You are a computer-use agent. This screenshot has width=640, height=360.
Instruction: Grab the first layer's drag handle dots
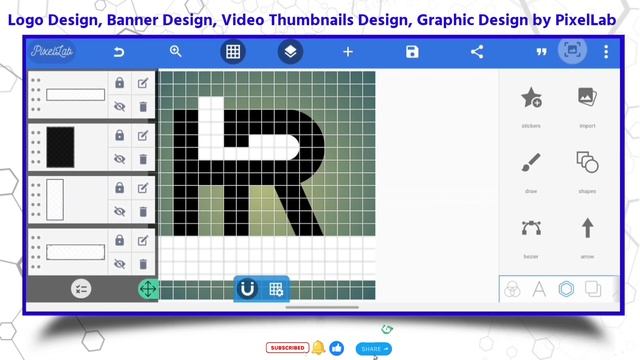(36, 95)
